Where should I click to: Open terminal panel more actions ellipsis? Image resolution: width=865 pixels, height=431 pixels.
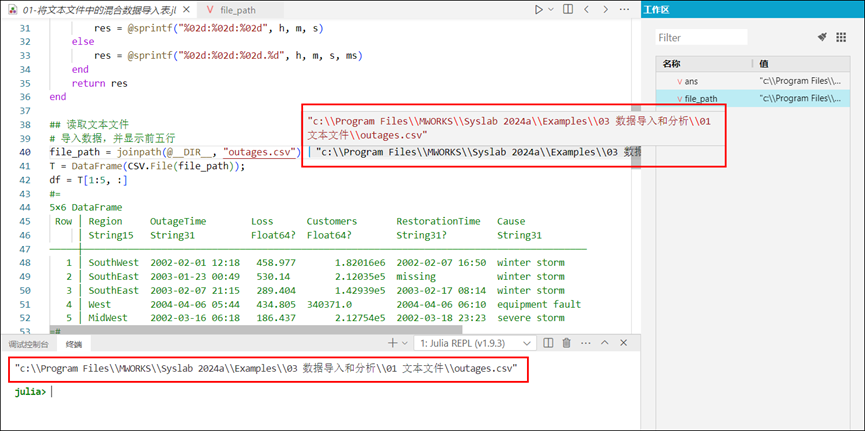pos(585,343)
